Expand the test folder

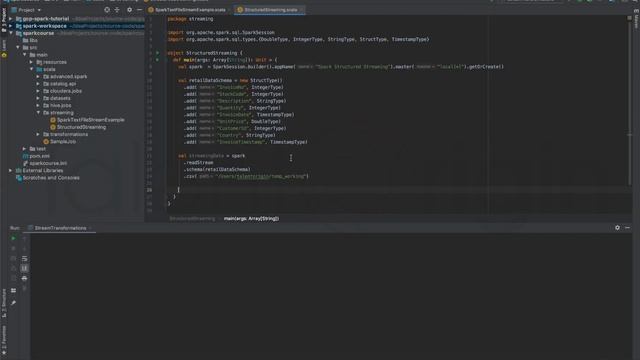(24, 149)
